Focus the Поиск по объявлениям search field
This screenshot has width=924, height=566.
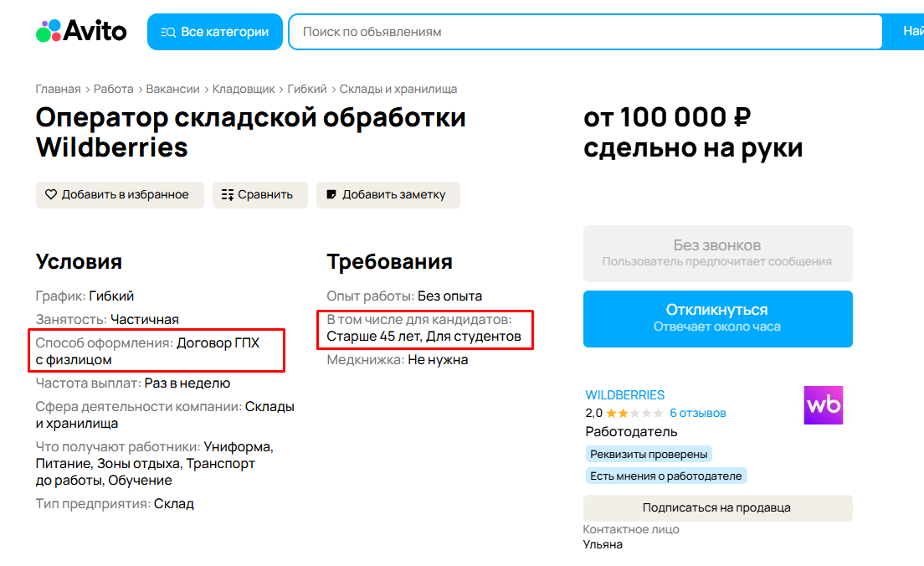click(x=586, y=32)
